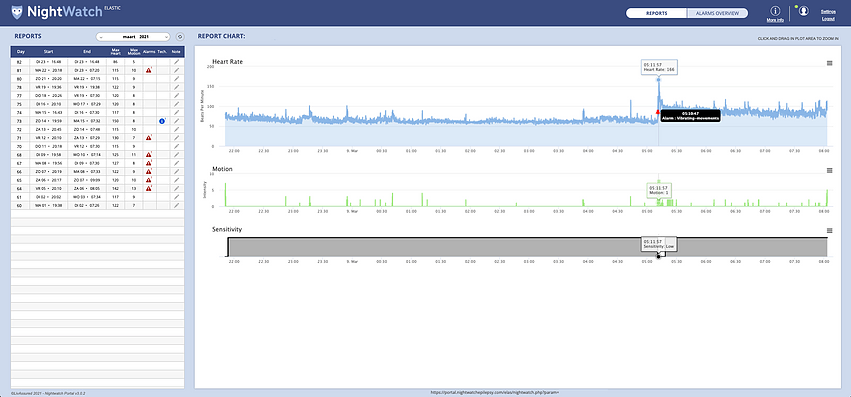Open Motion chart hamburger menu
This screenshot has height=397, width=851.
[829, 171]
